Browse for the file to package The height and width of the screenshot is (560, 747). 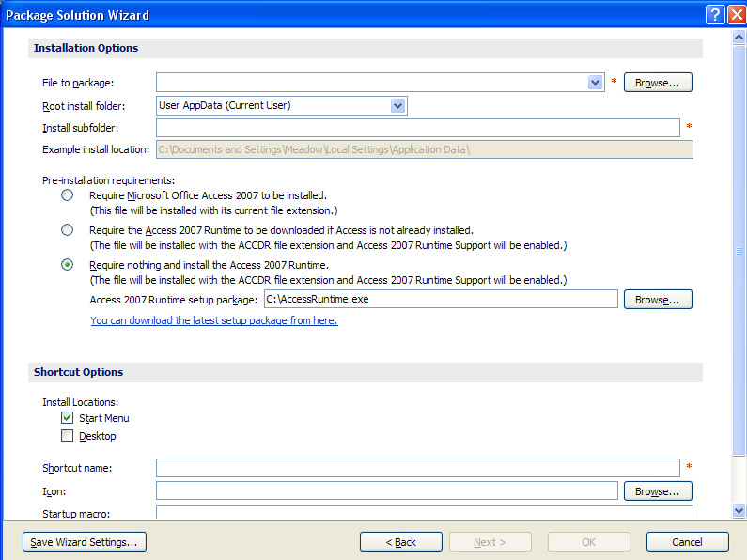coord(658,83)
